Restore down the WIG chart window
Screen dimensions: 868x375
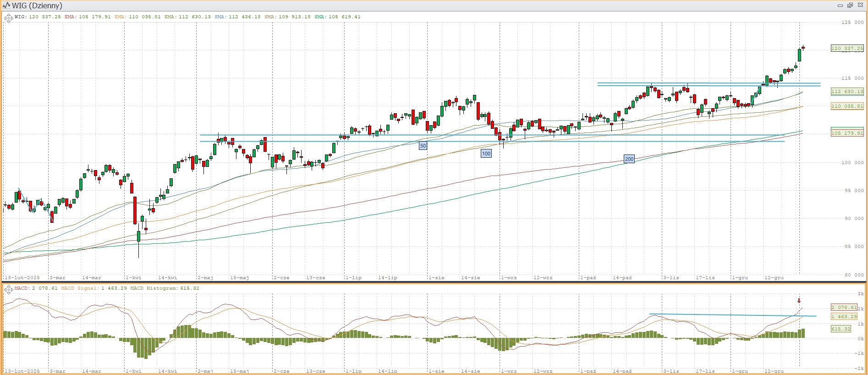850,6
